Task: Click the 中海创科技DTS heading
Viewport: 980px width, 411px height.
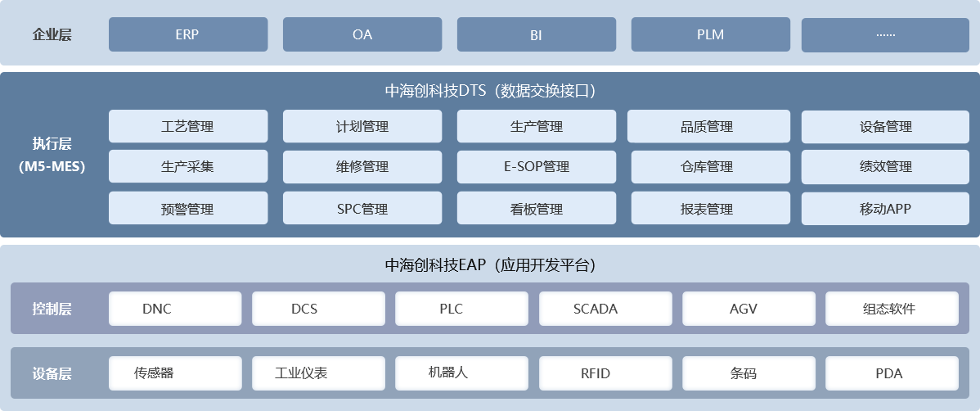Action: point(490,92)
